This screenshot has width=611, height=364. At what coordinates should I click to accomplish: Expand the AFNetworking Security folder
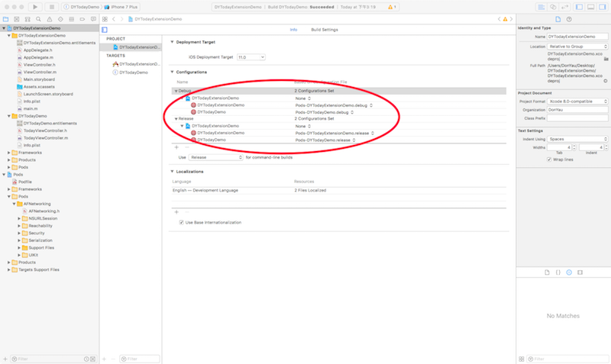click(19, 234)
